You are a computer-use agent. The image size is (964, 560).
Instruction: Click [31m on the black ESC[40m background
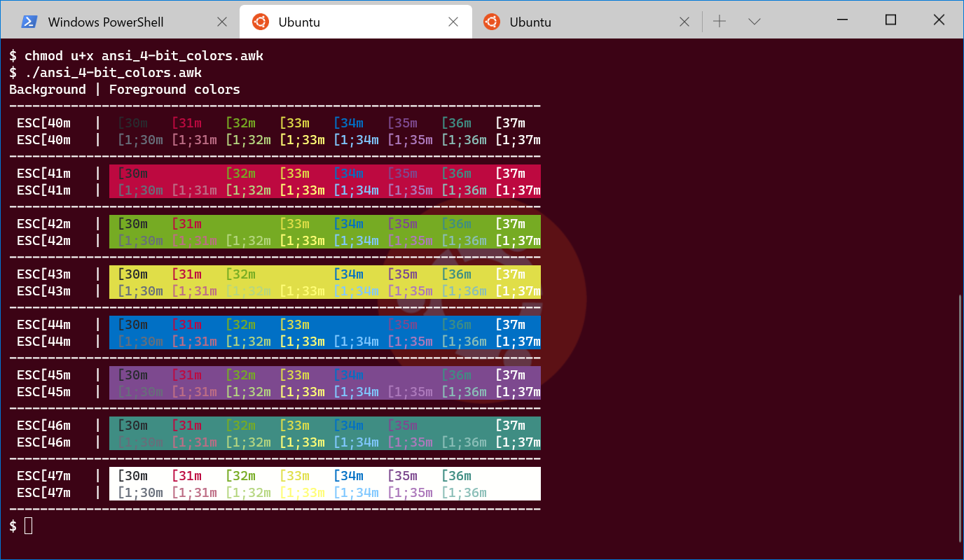(x=186, y=123)
